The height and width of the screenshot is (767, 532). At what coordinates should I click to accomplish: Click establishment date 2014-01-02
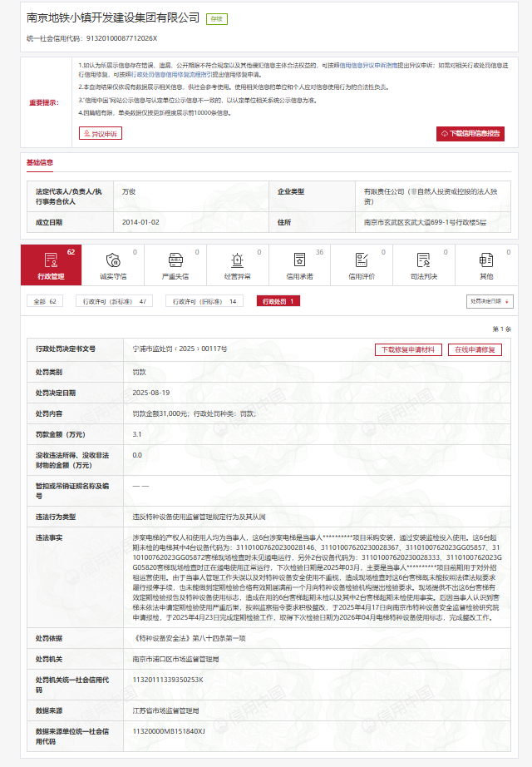point(140,222)
